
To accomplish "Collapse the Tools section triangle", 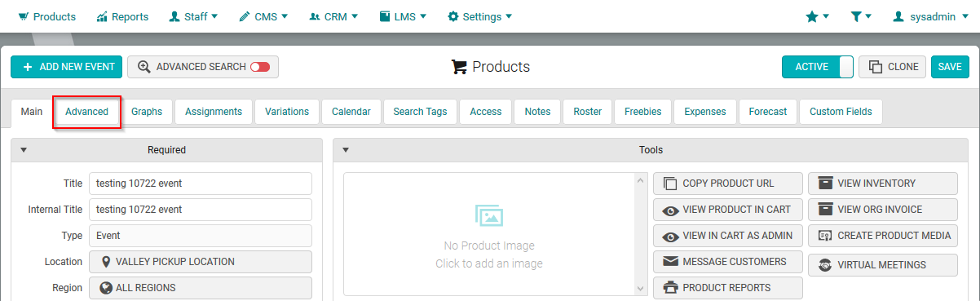I will 346,150.
